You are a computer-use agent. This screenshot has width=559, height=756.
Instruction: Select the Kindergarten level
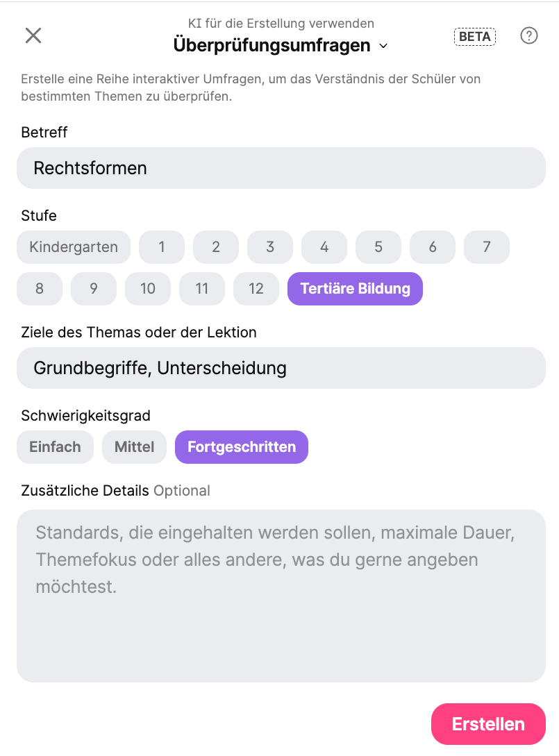(74, 247)
